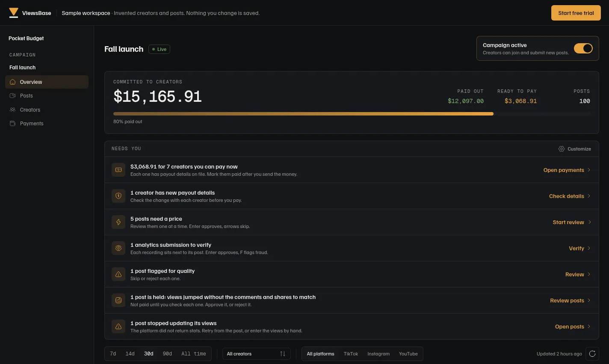Image resolution: width=609 pixels, height=364 pixels.
Task: Filter by Instagram platform tab
Action: coord(378,354)
